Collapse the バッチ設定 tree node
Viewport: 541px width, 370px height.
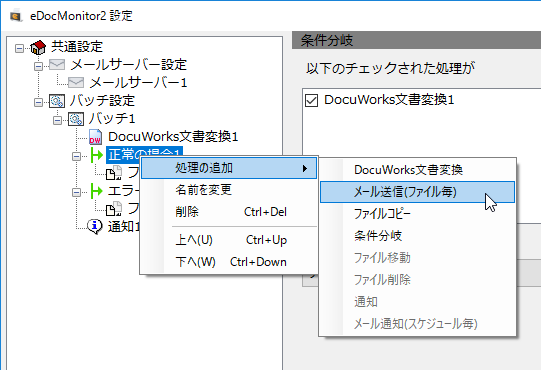point(39,102)
